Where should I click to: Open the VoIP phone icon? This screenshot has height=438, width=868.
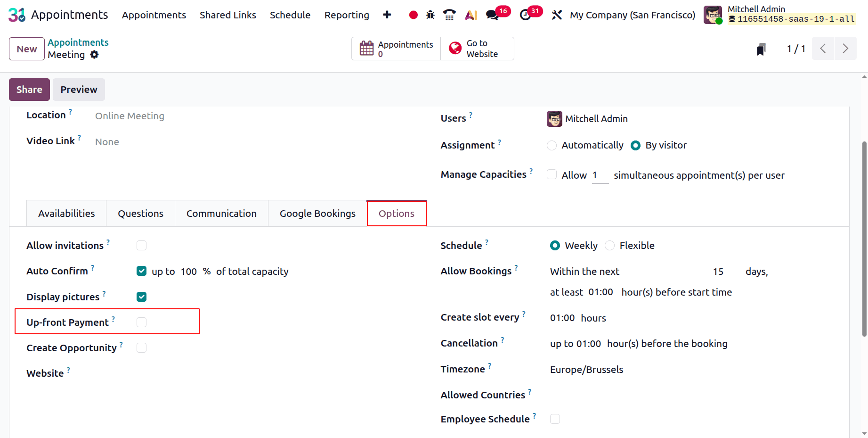pos(449,15)
